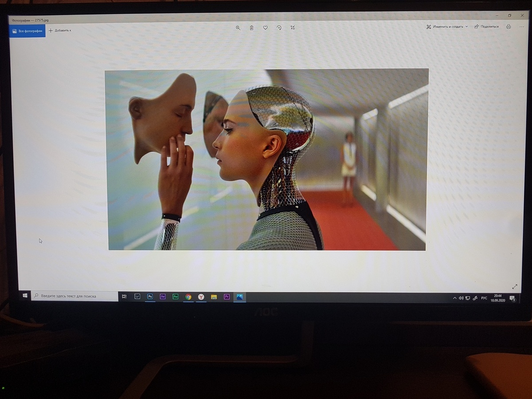Add photo to favorites with heart icon
This screenshot has width=532, height=399.
[x=265, y=27]
